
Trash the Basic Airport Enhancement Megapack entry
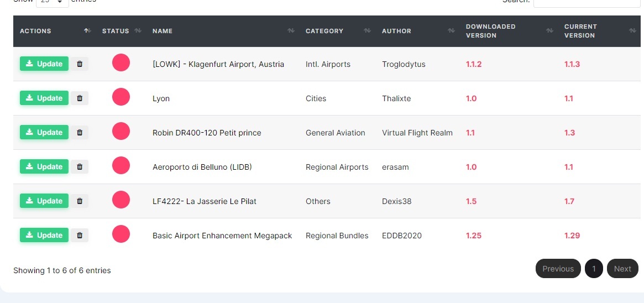coord(80,236)
